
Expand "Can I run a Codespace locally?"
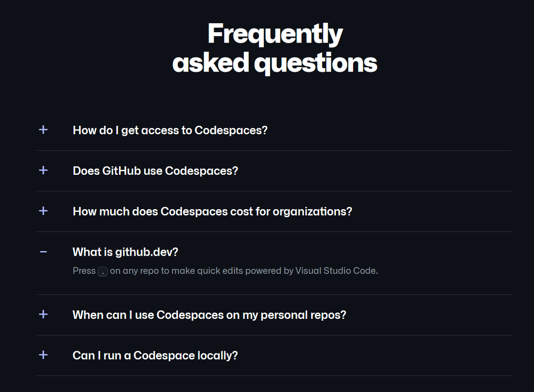[155, 355]
